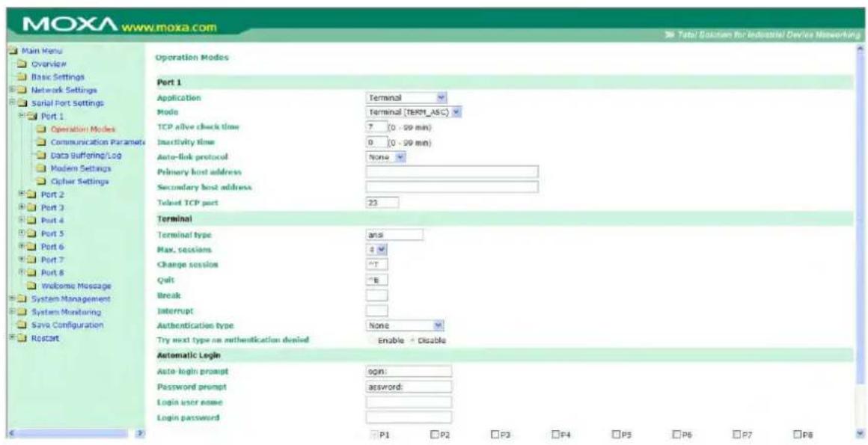Click the vertical scrollbar down arrow

(x=860, y=434)
